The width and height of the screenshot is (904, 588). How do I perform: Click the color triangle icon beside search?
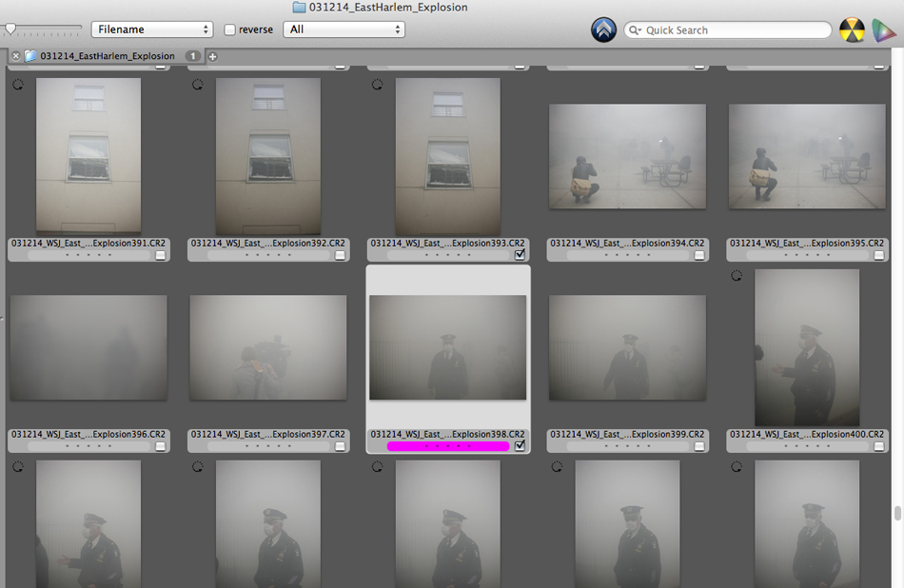click(x=883, y=30)
